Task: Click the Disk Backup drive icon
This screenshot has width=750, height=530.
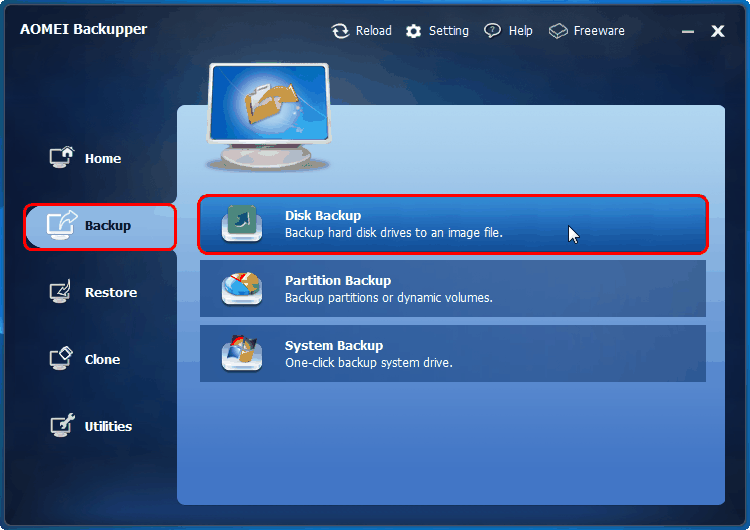Action: (242, 223)
